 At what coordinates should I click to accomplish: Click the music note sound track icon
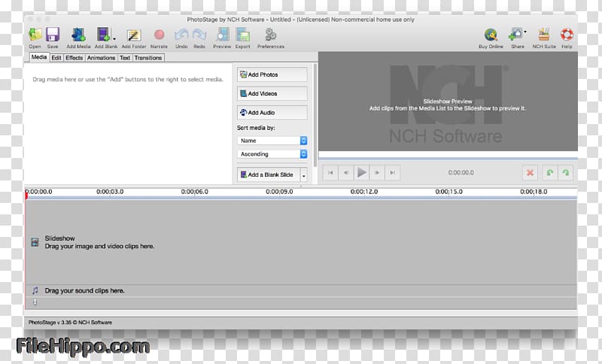click(x=35, y=290)
